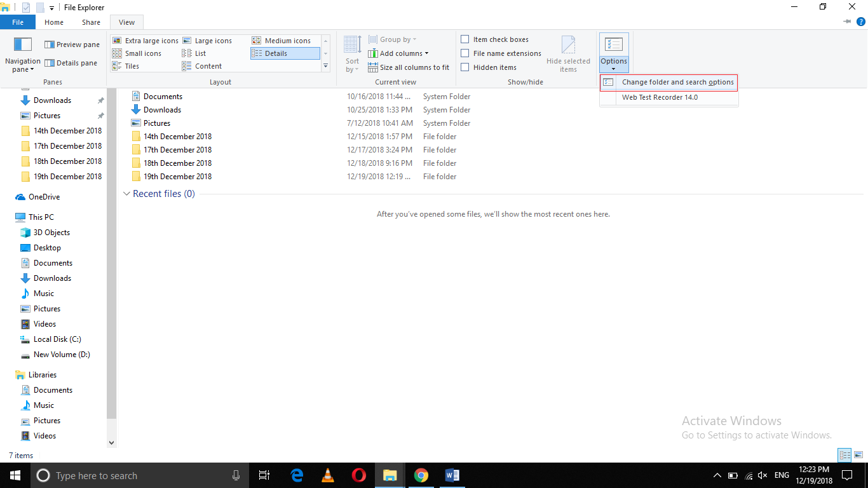
Task: Choose the List layout
Action: [194, 53]
